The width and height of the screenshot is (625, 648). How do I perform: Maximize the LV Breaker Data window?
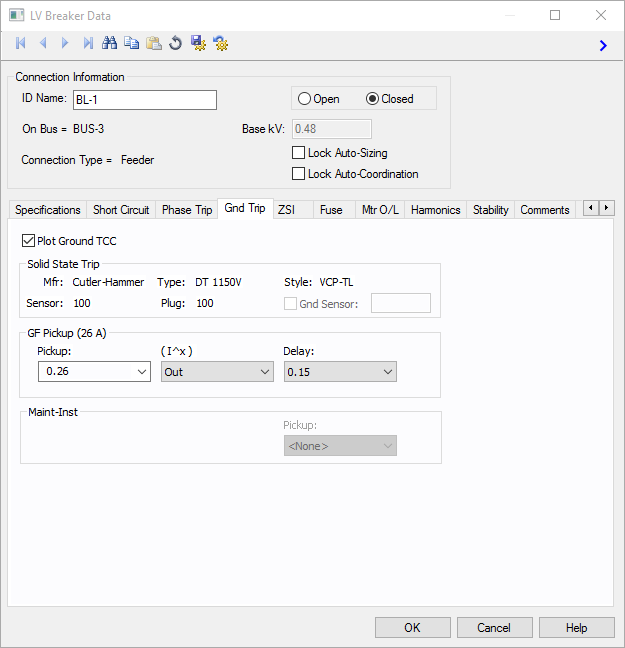(555, 15)
